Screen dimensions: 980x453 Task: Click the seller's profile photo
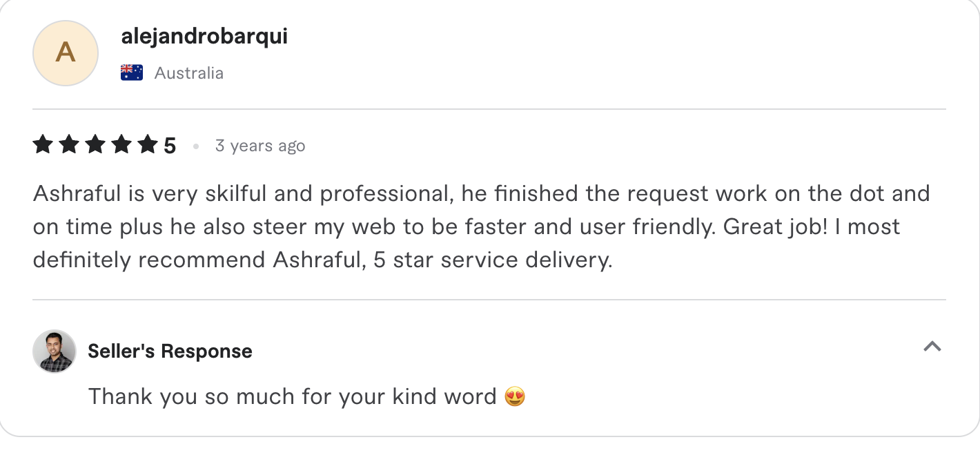coord(53,351)
